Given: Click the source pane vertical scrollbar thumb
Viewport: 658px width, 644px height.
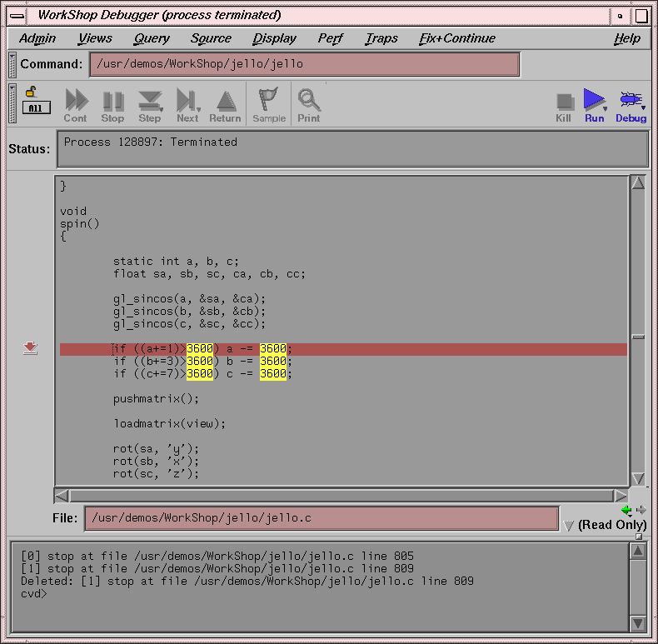Looking at the screenshot, I should [638, 337].
